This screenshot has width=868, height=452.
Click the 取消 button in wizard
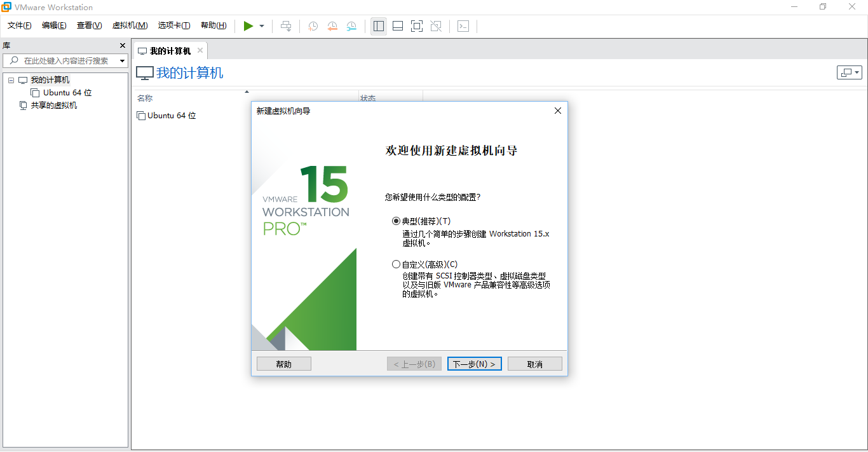click(x=535, y=364)
